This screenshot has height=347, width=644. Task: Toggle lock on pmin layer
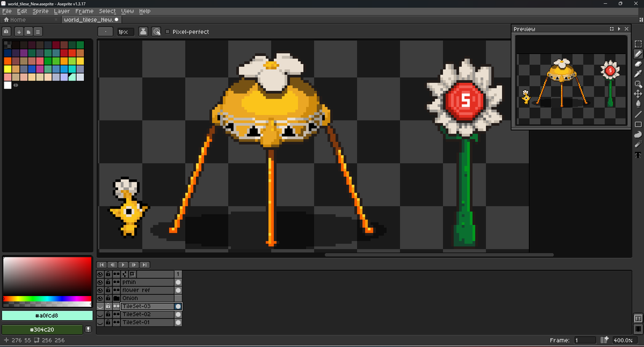(x=108, y=282)
